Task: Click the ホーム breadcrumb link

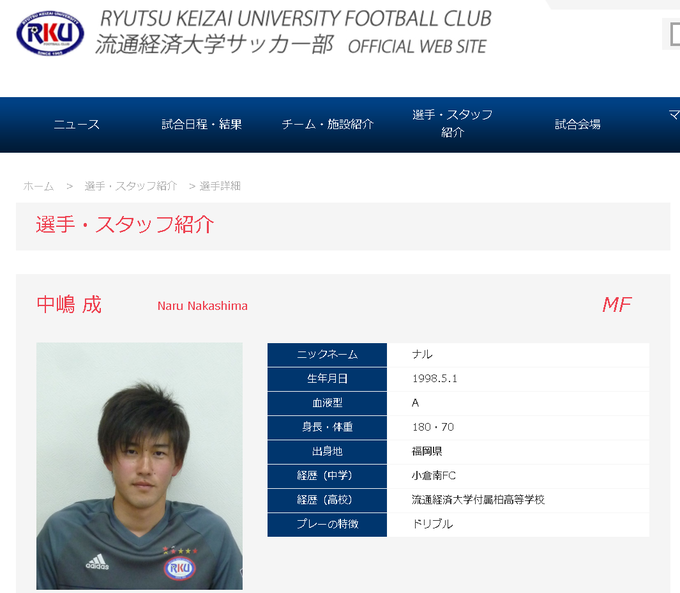Action: click(39, 186)
